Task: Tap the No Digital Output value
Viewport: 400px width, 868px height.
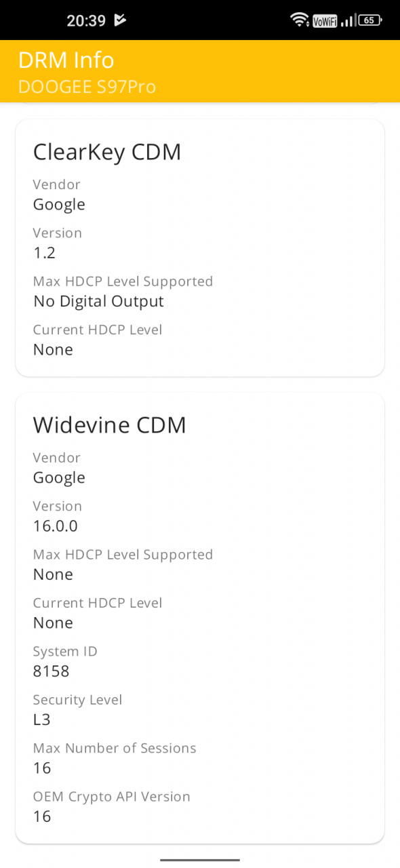Action: click(98, 301)
